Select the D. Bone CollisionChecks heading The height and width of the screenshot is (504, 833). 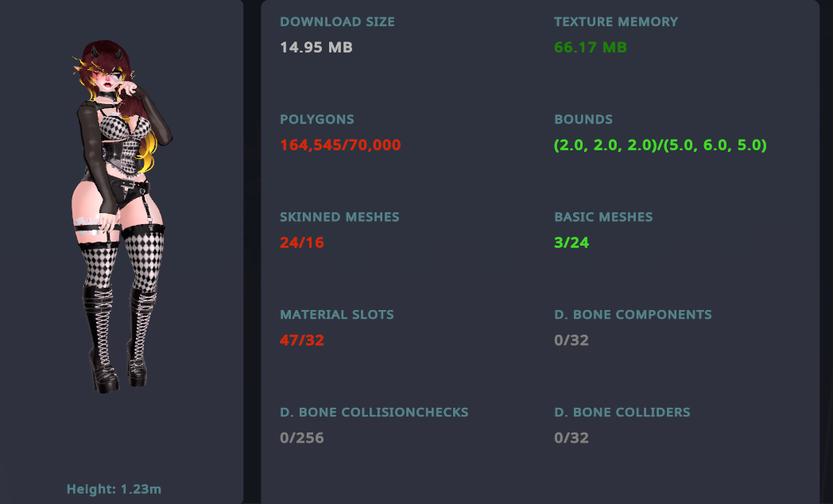tap(374, 413)
